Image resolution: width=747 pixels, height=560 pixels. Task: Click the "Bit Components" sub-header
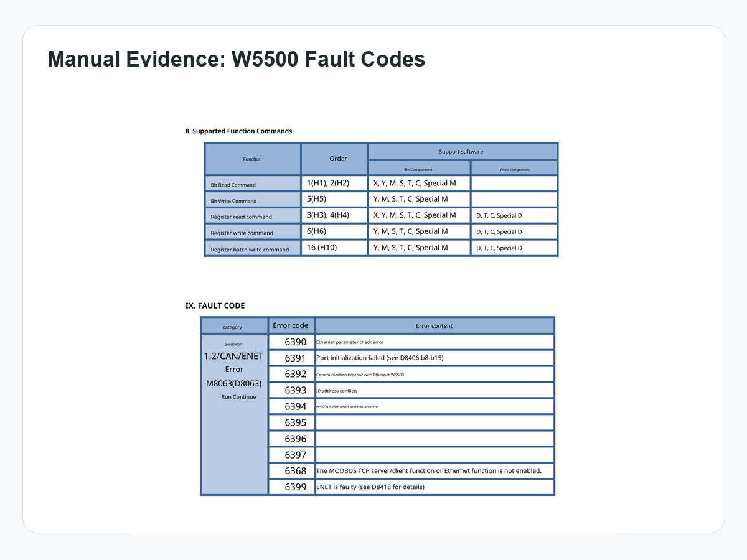[x=418, y=169]
